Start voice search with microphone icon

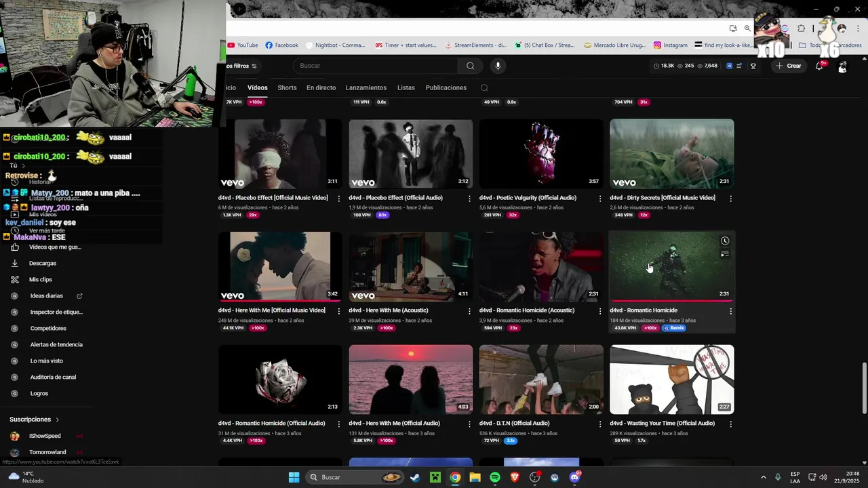498,66
